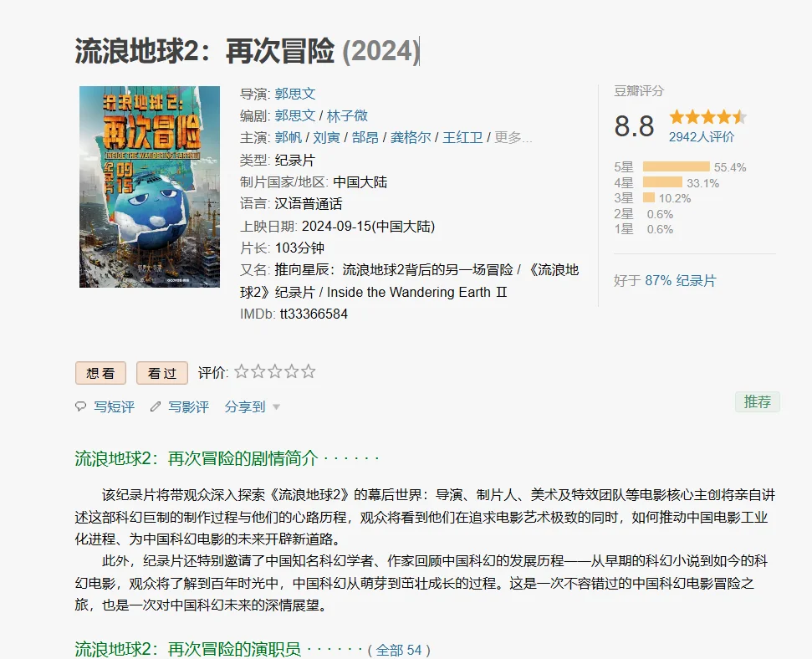The height and width of the screenshot is (659, 812).
Task: Click the 豆瓣评分 label
Action: tap(639, 91)
